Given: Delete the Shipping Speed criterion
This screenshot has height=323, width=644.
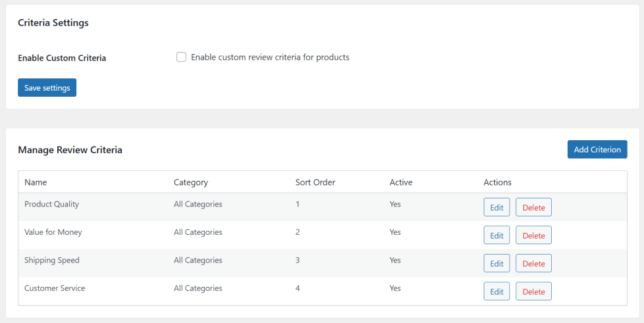Looking at the screenshot, I should click(x=533, y=263).
